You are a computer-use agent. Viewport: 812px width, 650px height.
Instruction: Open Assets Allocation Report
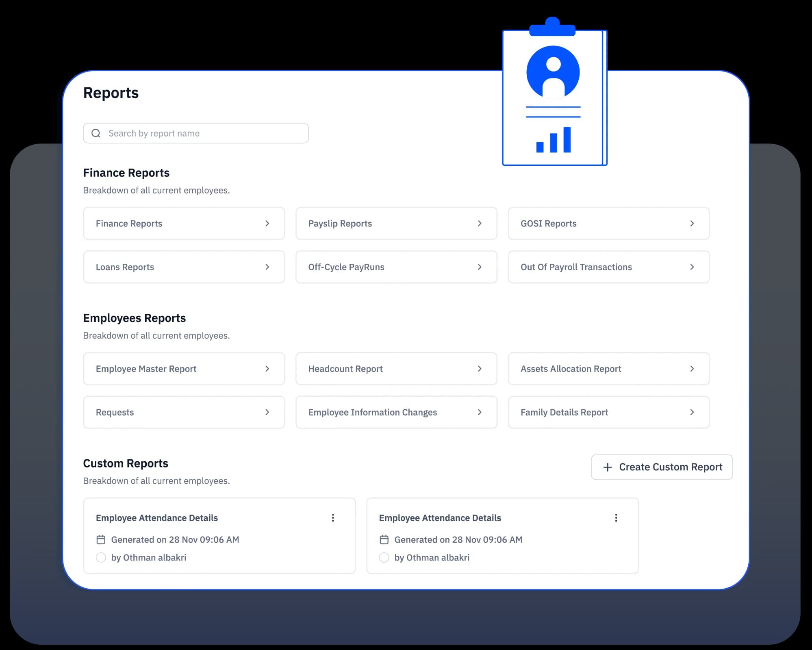click(x=608, y=369)
